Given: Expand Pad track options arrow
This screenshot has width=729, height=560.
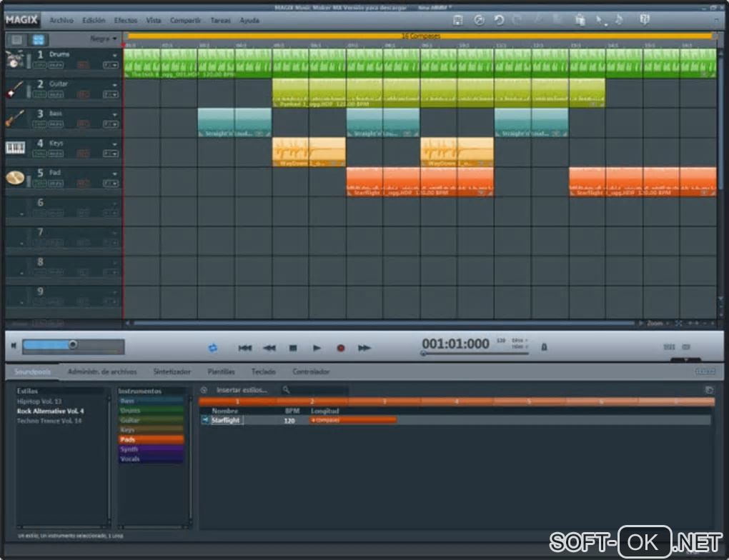Looking at the screenshot, I should pyautogui.click(x=115, y=174).
